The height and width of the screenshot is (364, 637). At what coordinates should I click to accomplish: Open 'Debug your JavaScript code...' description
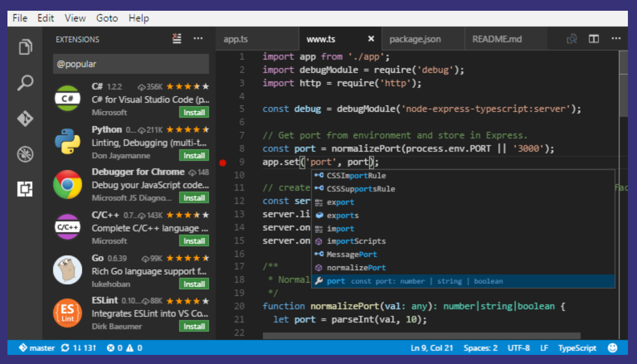tap(150, 185)
